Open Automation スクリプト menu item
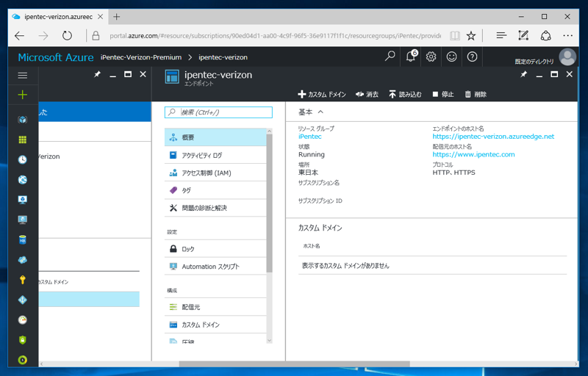 [x=215, y=267]
